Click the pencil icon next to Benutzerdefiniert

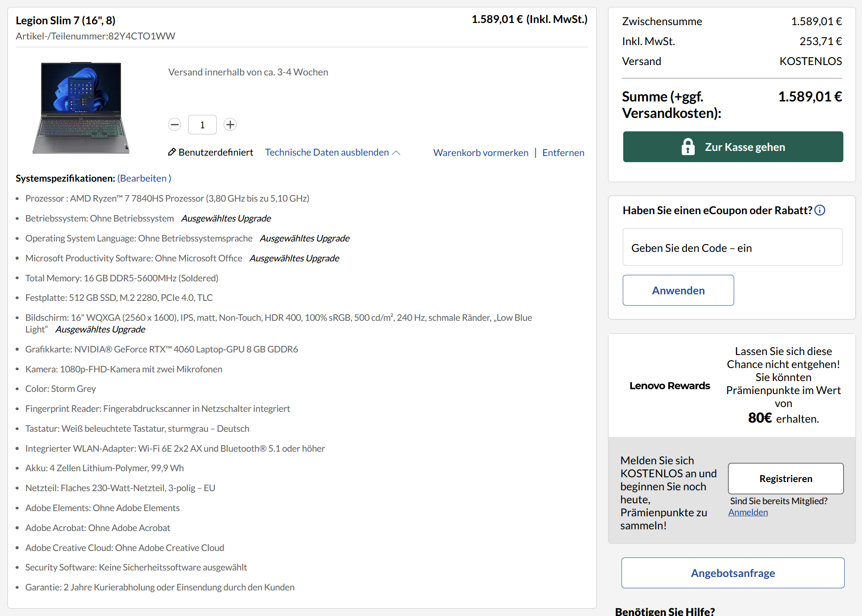point(172,152)
